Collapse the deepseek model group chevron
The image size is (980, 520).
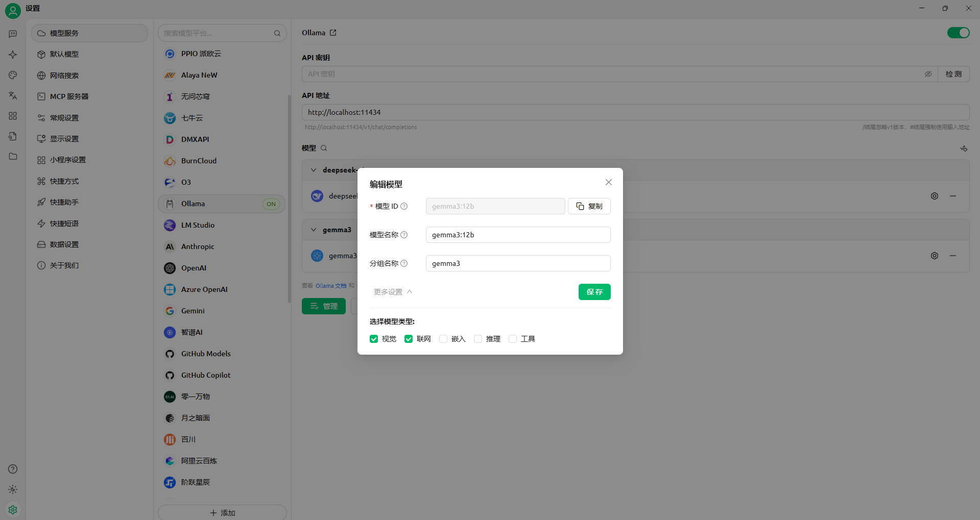pyautogui.click(x=314, y=170)
